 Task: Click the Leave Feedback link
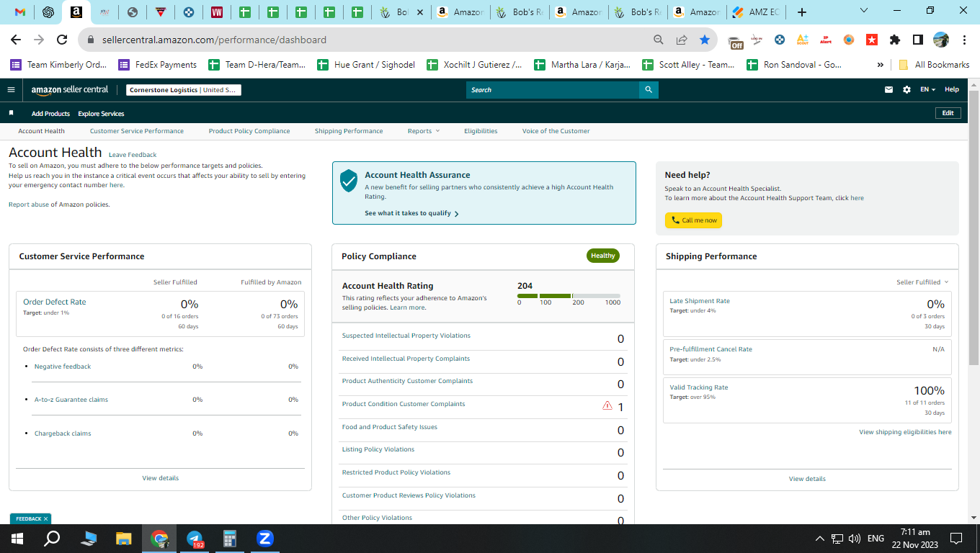click(133, 155)
